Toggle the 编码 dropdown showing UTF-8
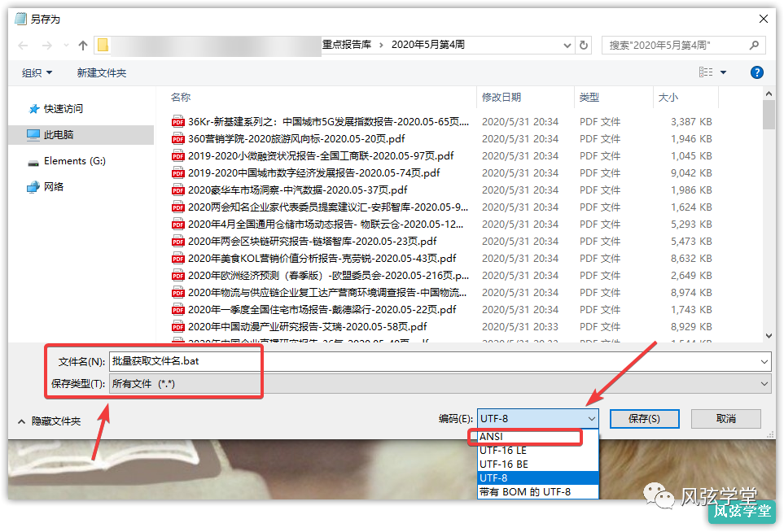 [538, 419]
